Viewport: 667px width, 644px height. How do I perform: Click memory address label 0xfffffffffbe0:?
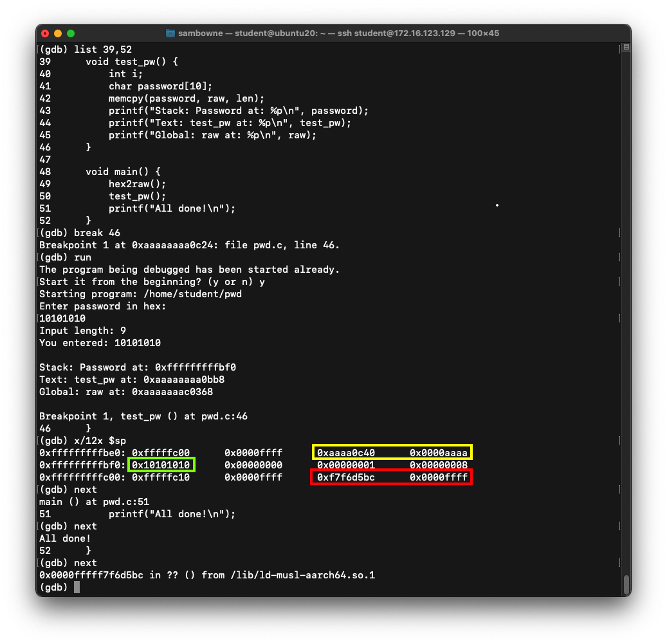(x=82, y=453)
